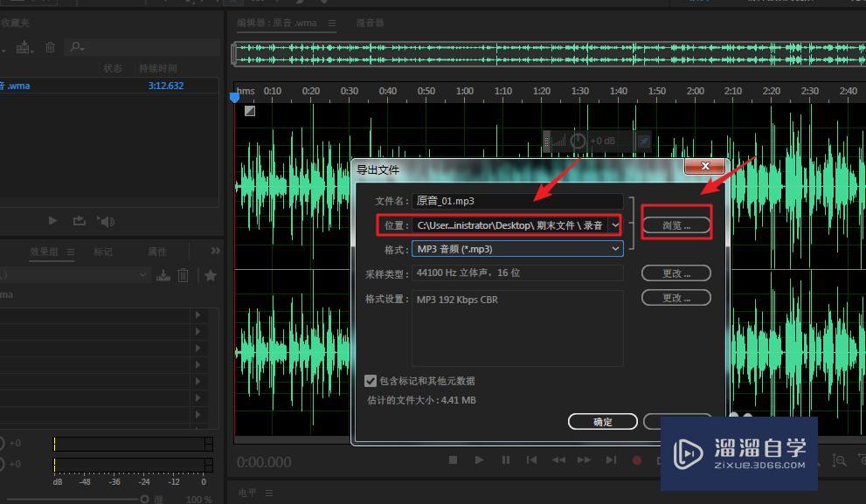Screen dimensions: 866x504
Task: Open fifth effect slot arrow
Action: pos(197,381)
